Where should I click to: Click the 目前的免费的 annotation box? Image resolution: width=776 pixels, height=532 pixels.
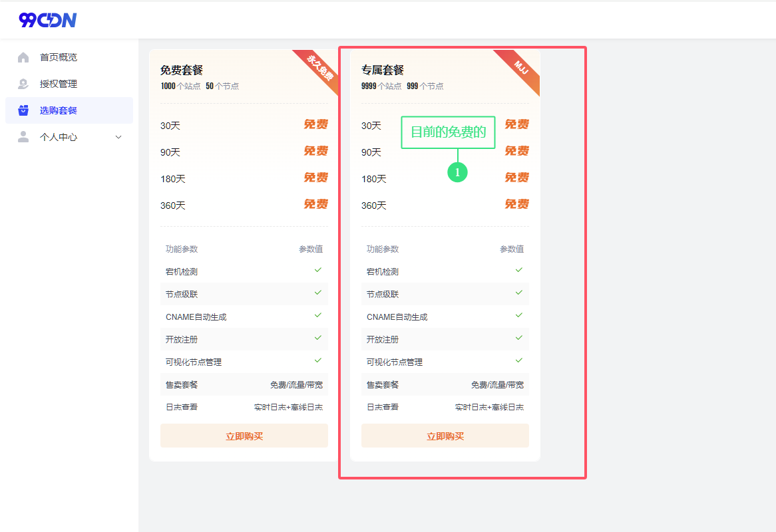pos(448,132)
